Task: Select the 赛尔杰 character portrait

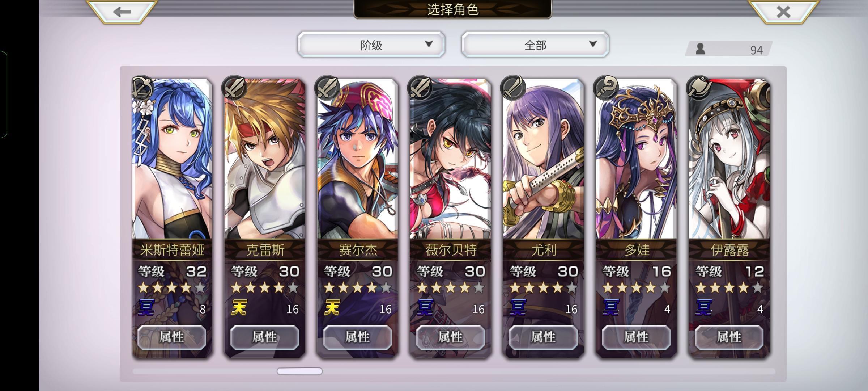Action: [x=357, y=159]
